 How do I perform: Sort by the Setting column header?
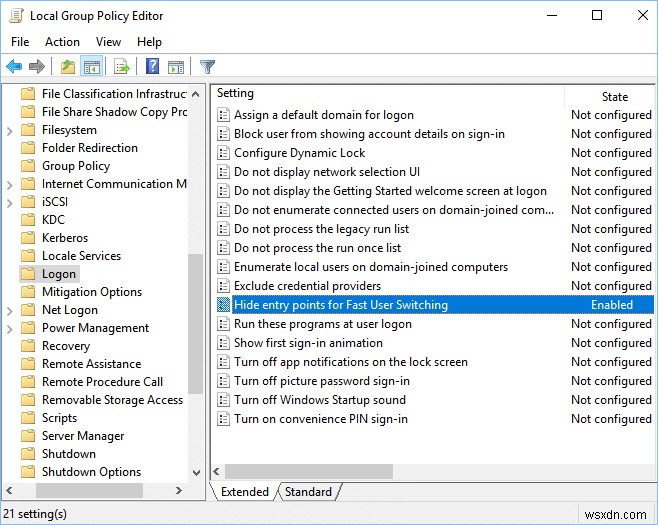pyautogui.click(x=236, y=94)
